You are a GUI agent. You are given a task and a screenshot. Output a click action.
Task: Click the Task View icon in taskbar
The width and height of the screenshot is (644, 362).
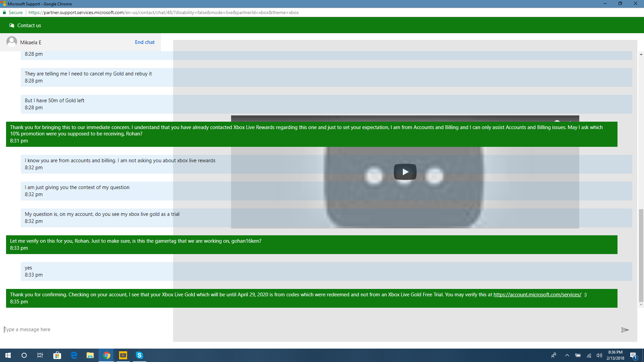40,355
